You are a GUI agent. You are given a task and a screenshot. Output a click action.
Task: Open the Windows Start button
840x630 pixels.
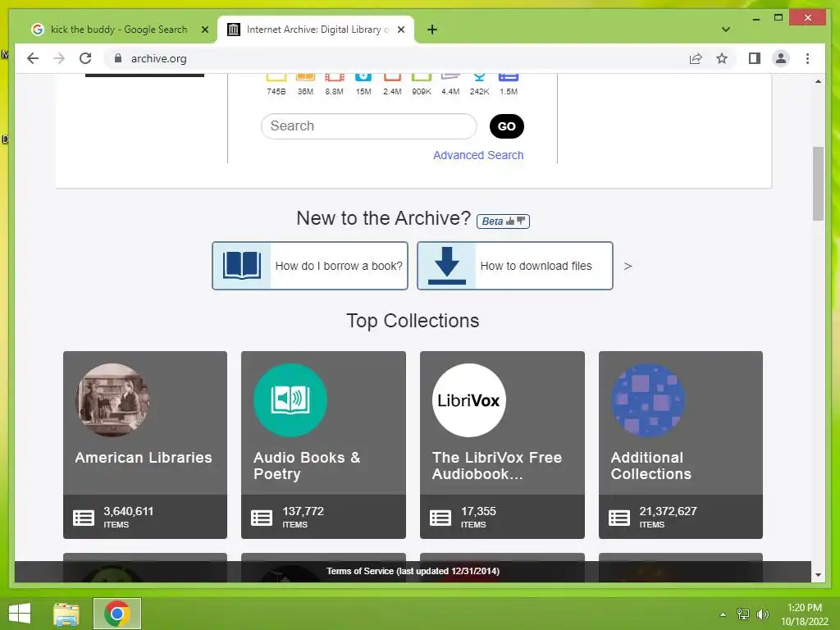(20, 614)
